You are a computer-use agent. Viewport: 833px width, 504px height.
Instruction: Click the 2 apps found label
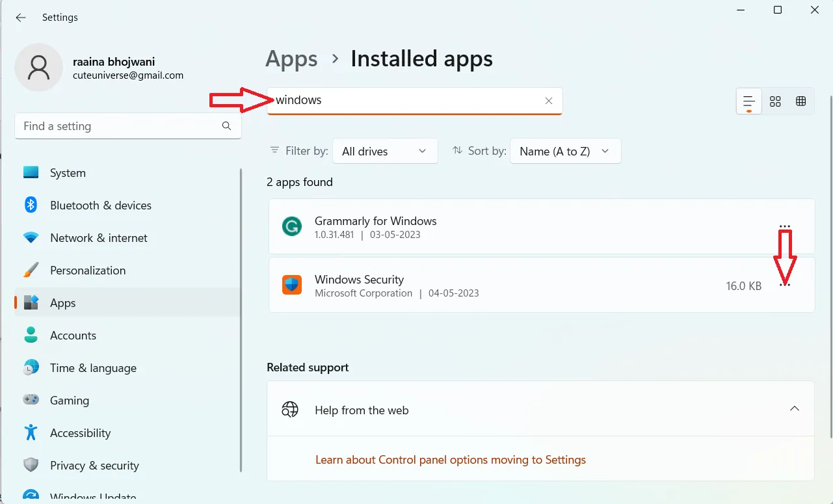pos(300,182)
